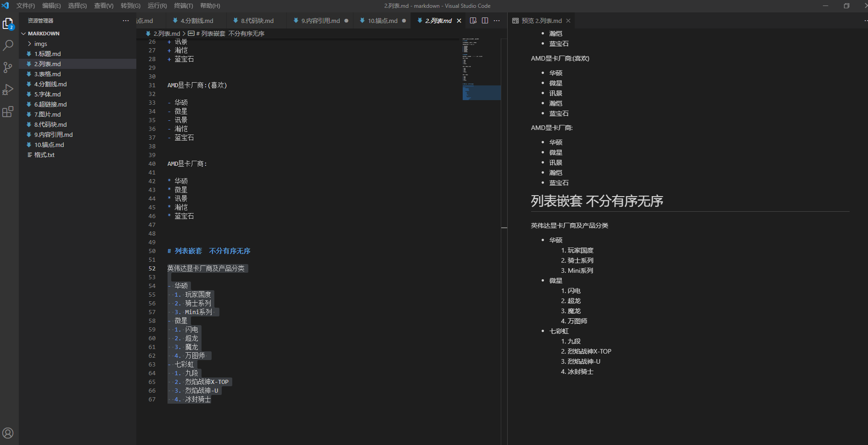
Task: Open Run and Debug view
Action: click(x=8, y=90)
